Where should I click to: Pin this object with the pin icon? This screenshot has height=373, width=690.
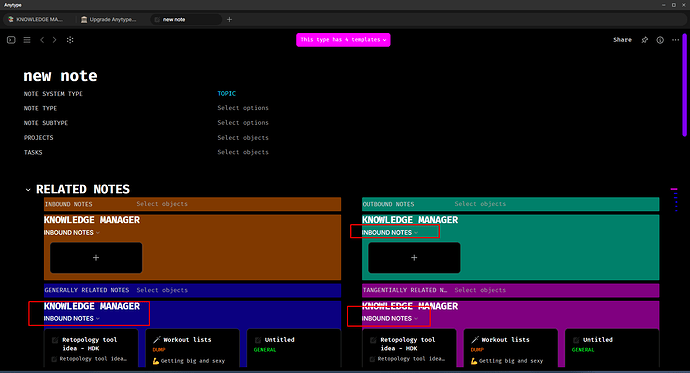tap(645, 40)
